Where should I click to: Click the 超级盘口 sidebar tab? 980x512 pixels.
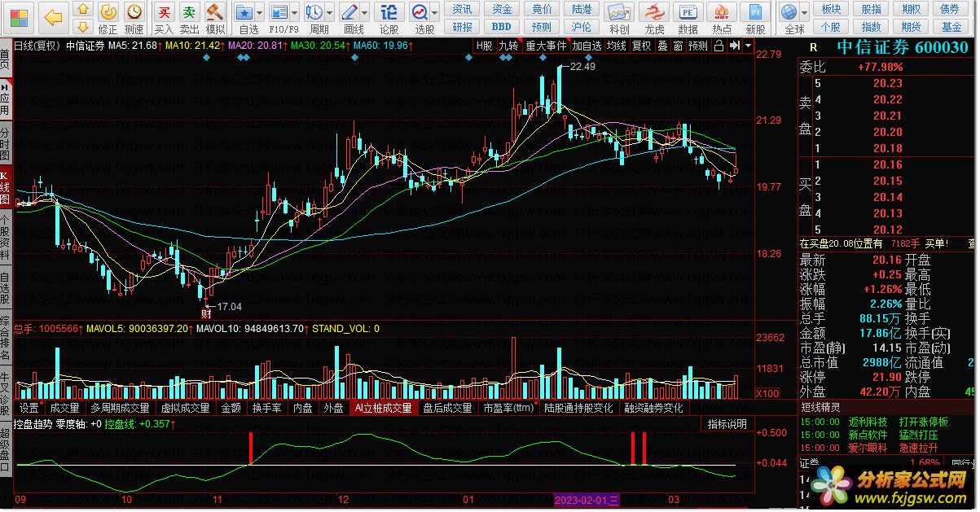6,450
